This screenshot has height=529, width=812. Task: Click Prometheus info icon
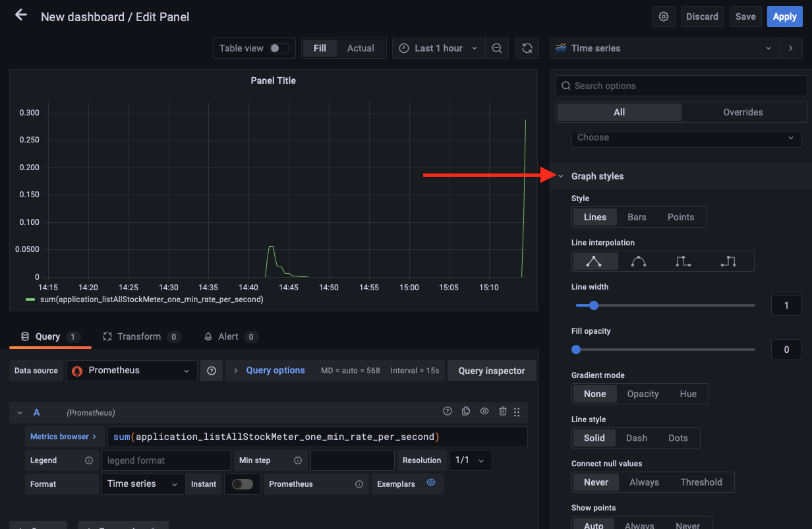(x=359, y=484)
